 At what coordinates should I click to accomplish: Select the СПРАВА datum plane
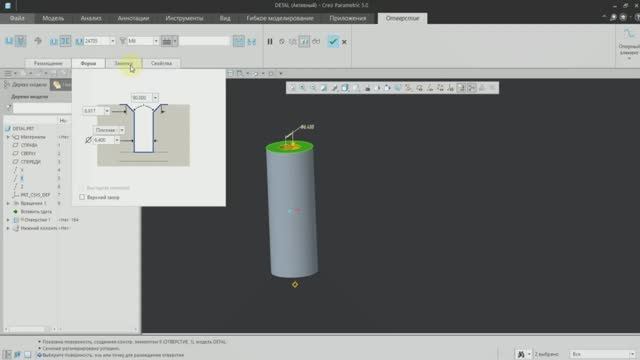tap(29, 145)
